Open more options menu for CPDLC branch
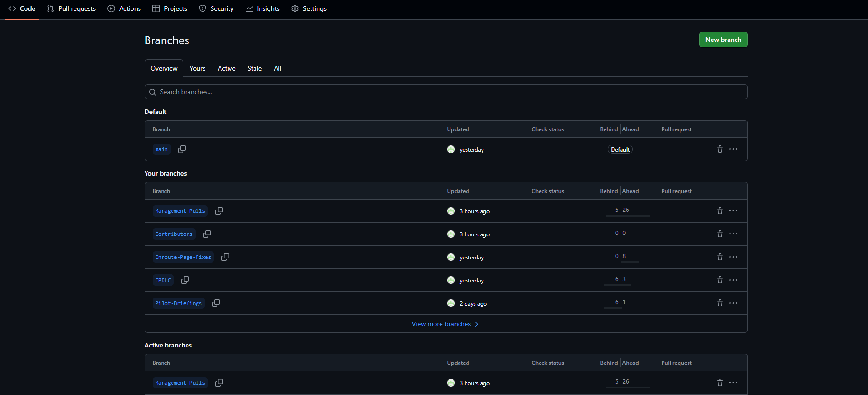The height and width of the screenshot is (395, 868). tap(733, 280)
